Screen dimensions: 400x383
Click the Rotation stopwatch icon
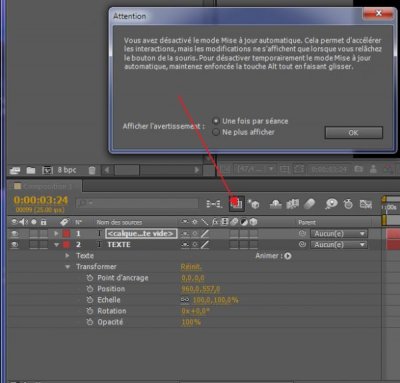click(x=90, y=311)
